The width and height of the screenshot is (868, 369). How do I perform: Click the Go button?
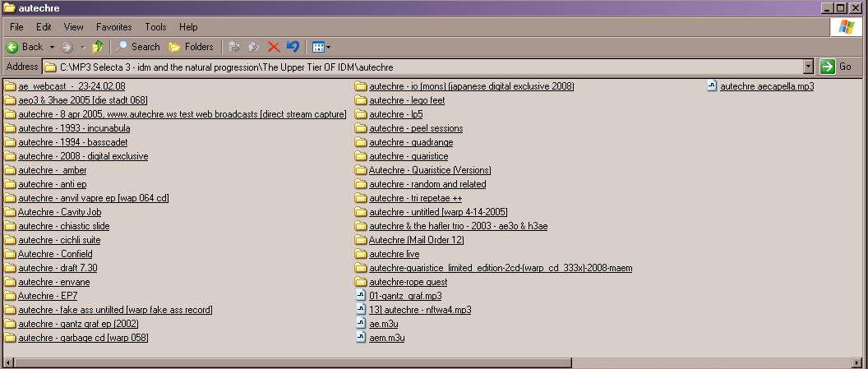pyautogui.click(x=836, y=67)
